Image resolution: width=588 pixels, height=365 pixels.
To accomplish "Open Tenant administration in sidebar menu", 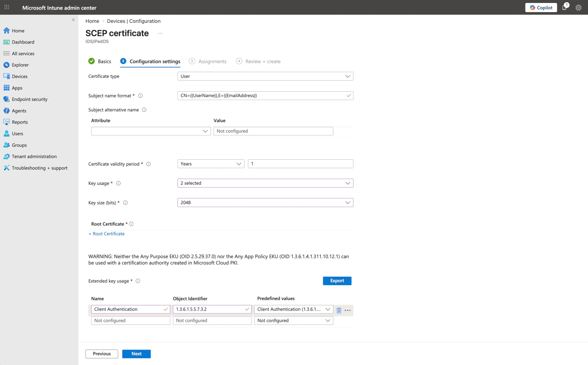I will (x=34, y=156).
